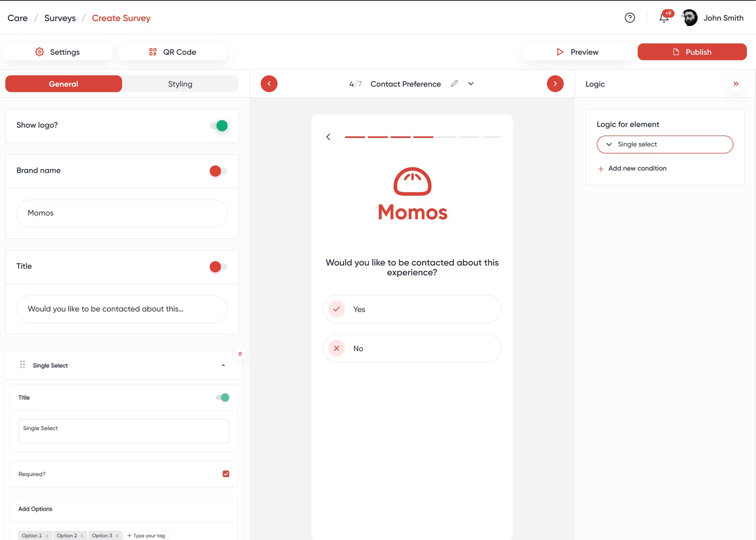Viewport: 756px width, 540px height.
Task: Click the Publish button
Action: point(692,52)
